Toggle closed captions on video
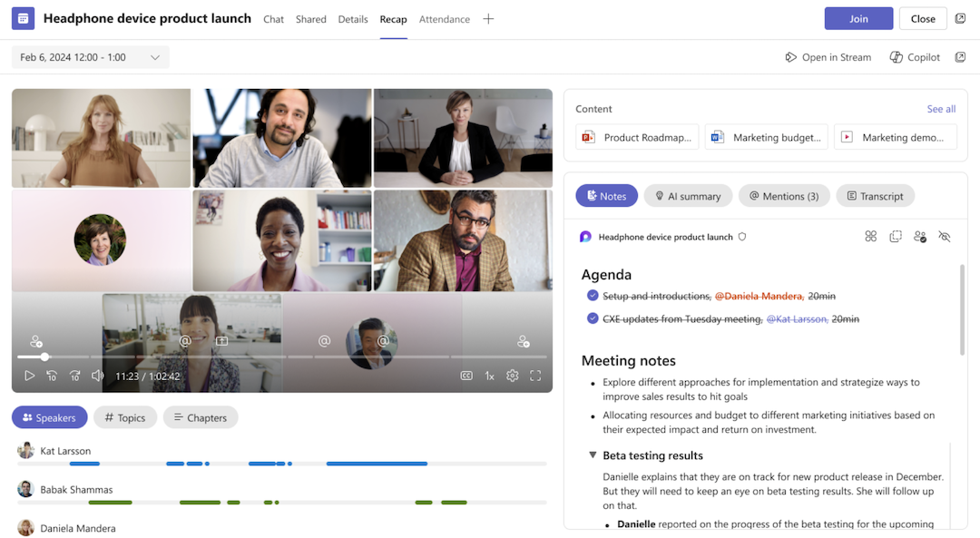The height and width of the screenshot is (538, 980). coord(466,376)
